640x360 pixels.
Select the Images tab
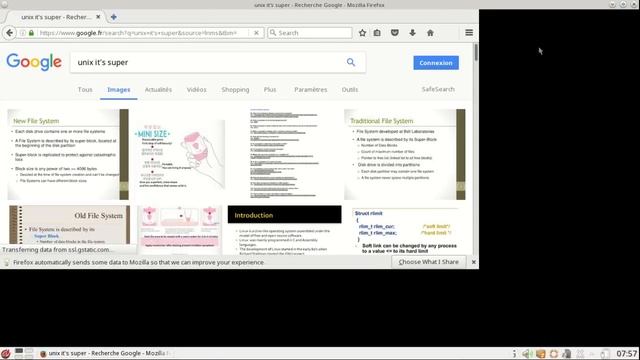119,89
